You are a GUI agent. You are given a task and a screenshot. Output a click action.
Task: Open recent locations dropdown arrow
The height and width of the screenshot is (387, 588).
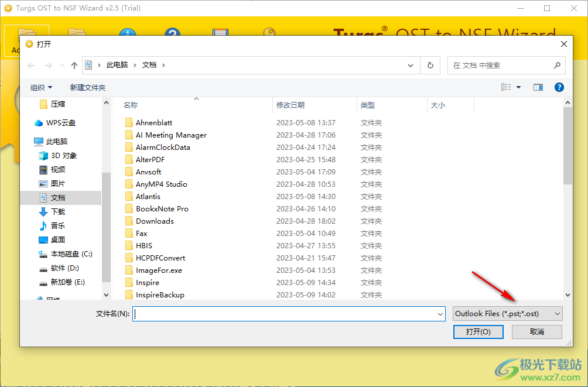[x=62, y=66]
